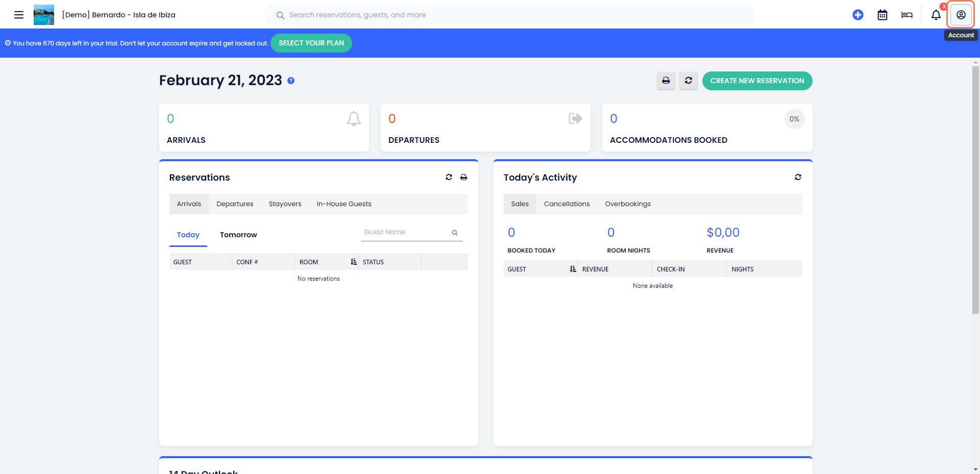Click CREATE NEW RESERVATION button
Image resolution: width=980 pixels, height=474 pixels.
point(757,81)
